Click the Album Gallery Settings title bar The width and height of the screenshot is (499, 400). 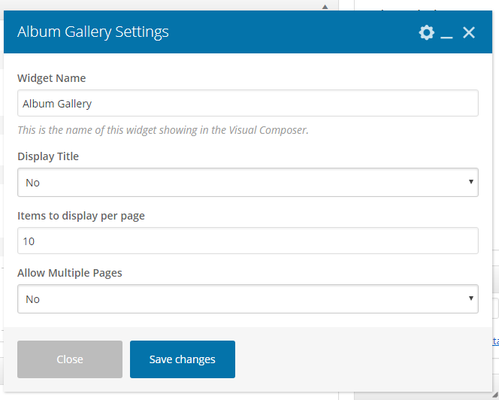pos(248,32)
